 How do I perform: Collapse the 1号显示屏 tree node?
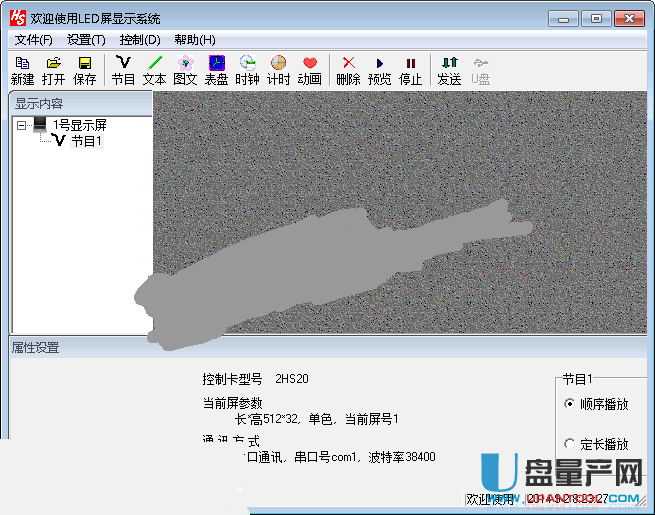coord(21,125)
